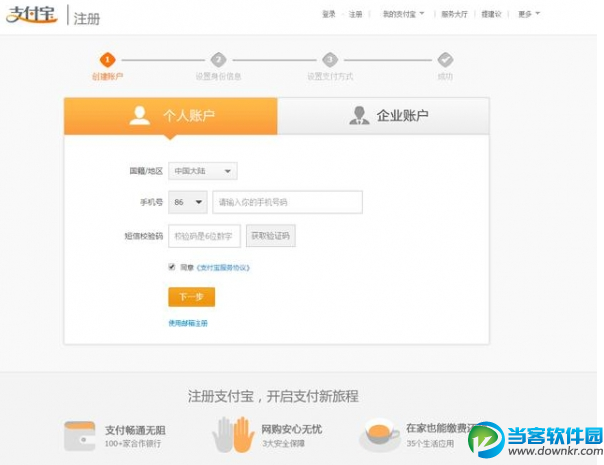Click the 35个生活应用 text
Screen dimensions: 604x465
430,443
